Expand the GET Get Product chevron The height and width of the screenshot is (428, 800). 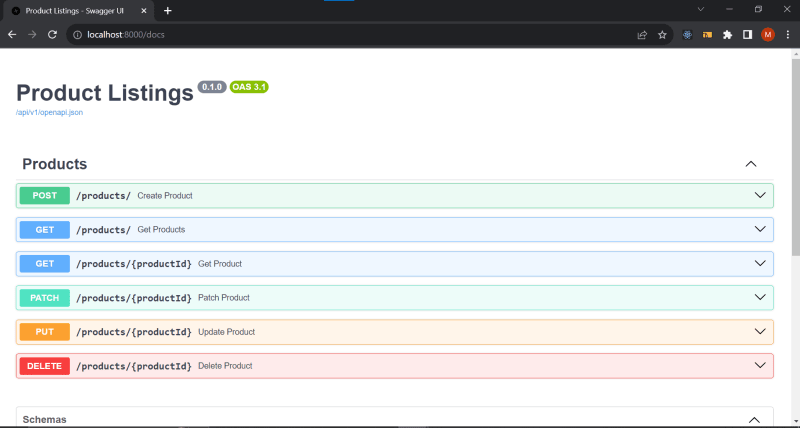tap(760, 264)
